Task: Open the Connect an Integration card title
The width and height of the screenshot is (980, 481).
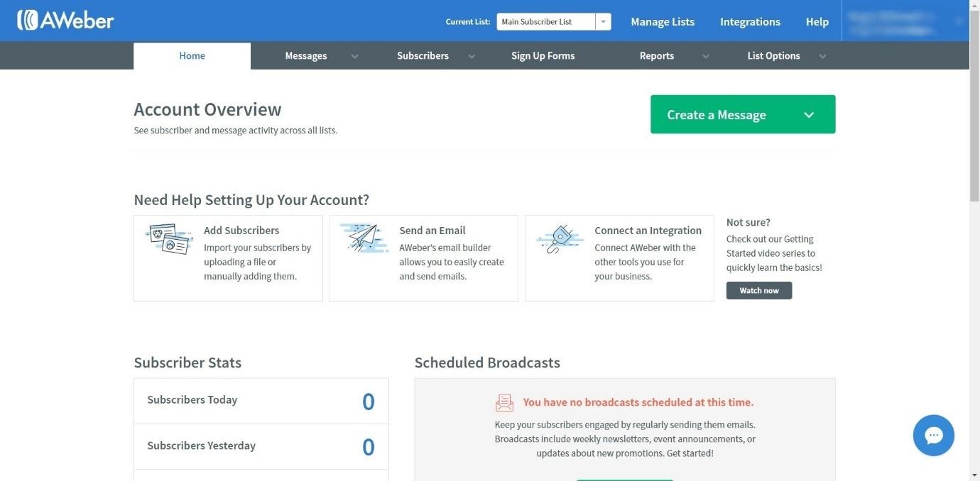Action: [x=648, y=231]
